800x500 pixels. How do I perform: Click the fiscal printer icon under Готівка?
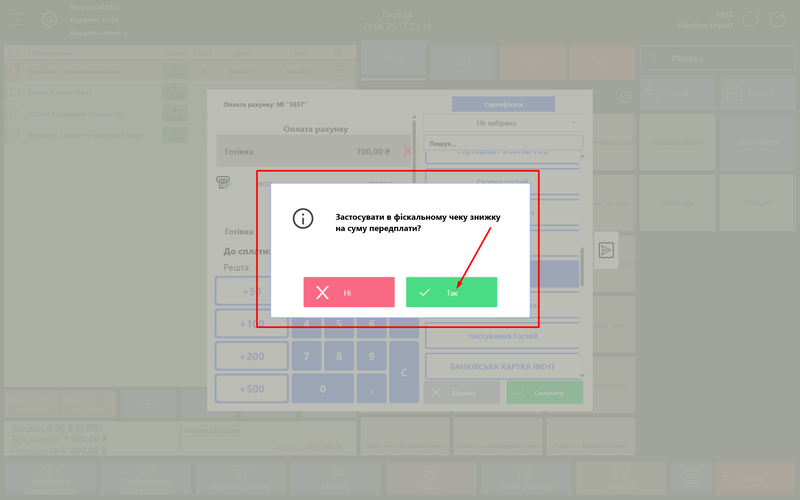tap(223, 182)
